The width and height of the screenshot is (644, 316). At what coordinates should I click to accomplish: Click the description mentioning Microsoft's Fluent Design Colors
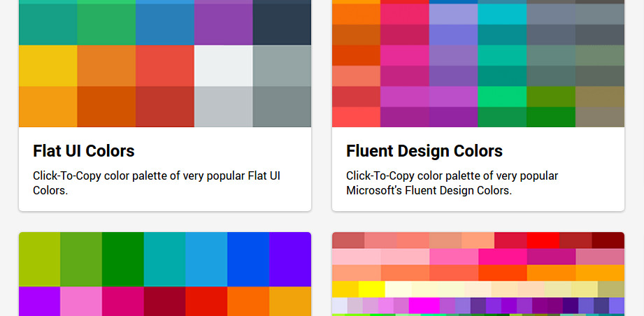coord(452,183)
